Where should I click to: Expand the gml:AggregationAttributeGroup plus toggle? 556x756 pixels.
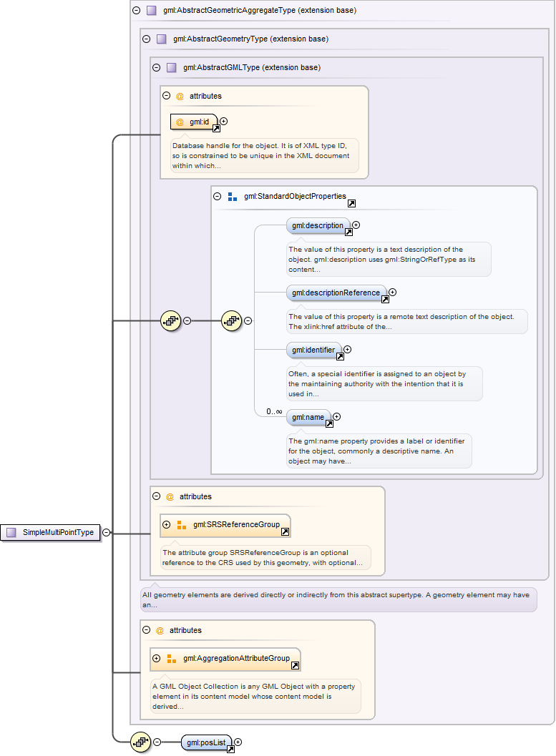(x=156, y=658)
